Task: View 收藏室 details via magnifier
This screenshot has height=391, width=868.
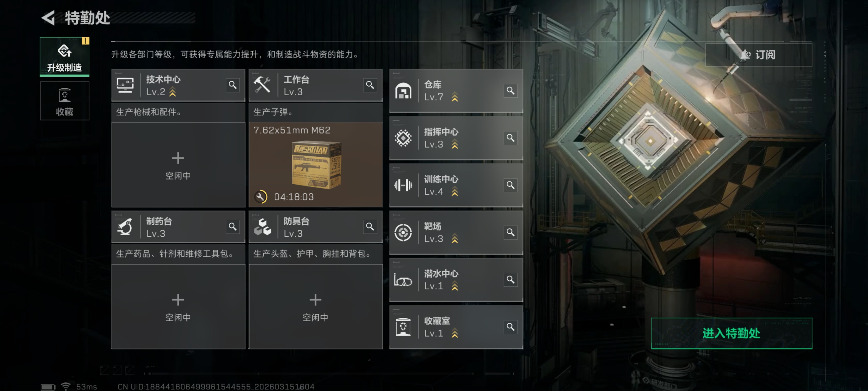Action: coord(510,326)
